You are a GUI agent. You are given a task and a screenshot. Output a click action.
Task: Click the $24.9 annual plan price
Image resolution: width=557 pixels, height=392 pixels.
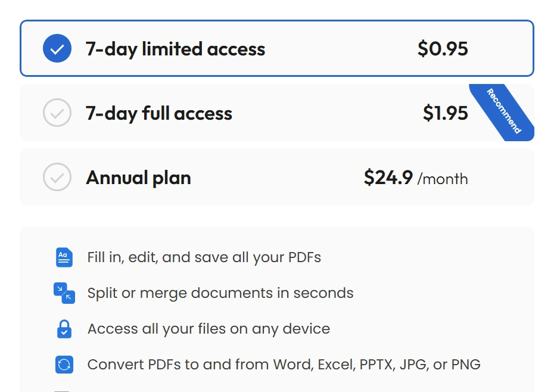click(x=388, y=178)
